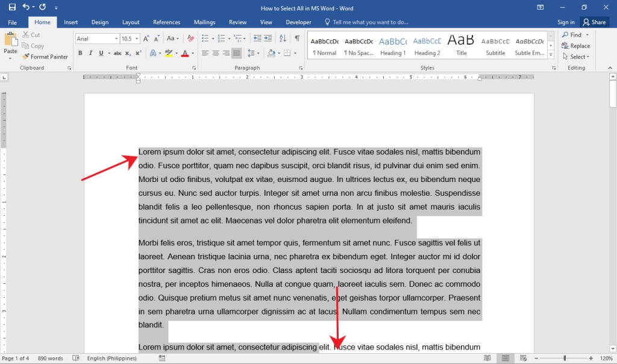The height and width of the screenshot is (364, 617).
Task: Click the Clear All Formatting icon
Action: click(191, 38)
